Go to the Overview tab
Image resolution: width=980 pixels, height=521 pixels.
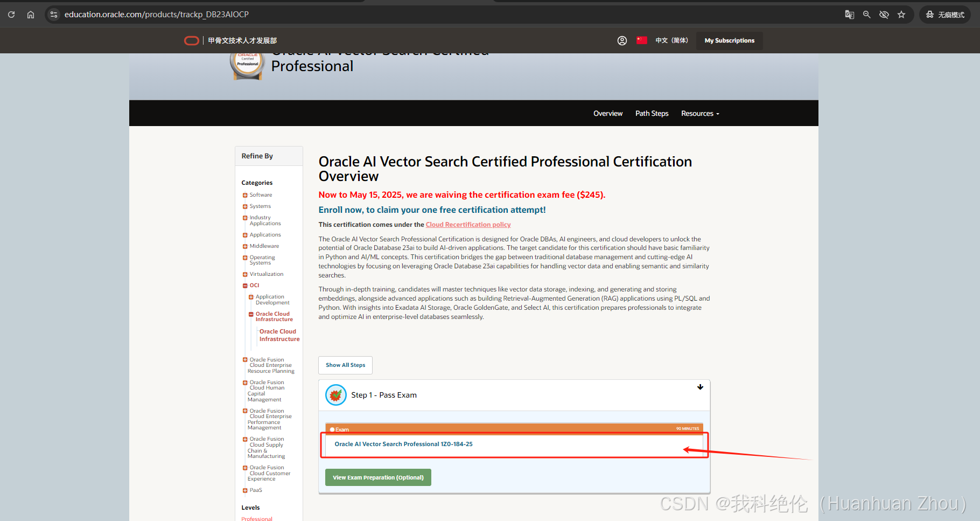608,113
